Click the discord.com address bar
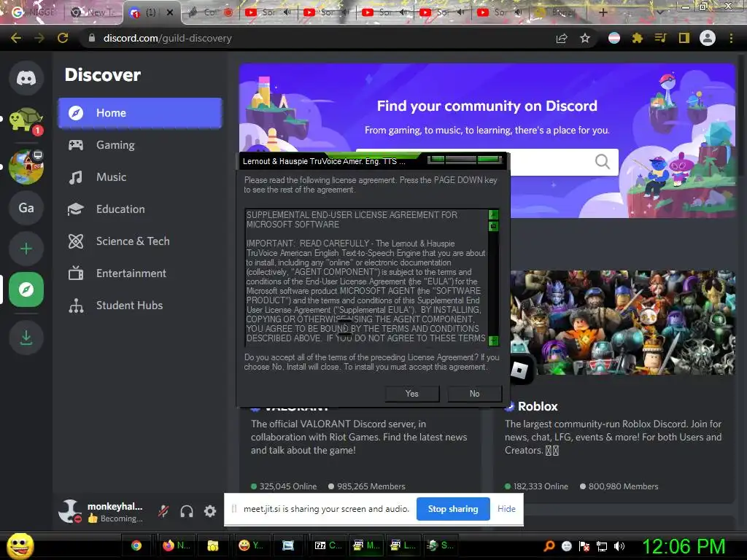 click(x=314, y=38)
